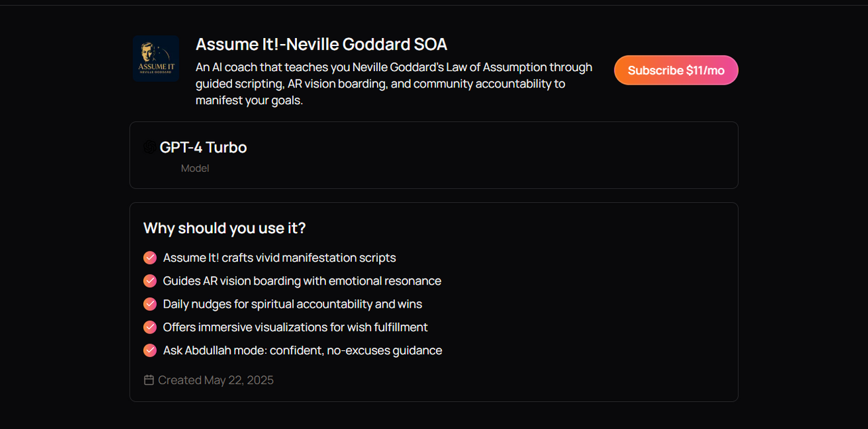Click the OpenAI icon beside GPT-4 Turbo
Screen dimensions: 868x429
pos(149,147)
